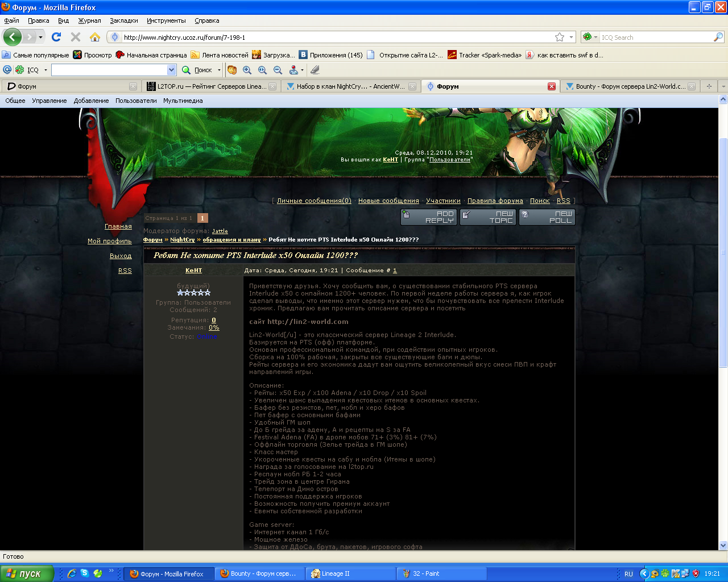Click the NEW TOPIC forum button
This screenshot has height=582, width=728.
tap(488, 217)
